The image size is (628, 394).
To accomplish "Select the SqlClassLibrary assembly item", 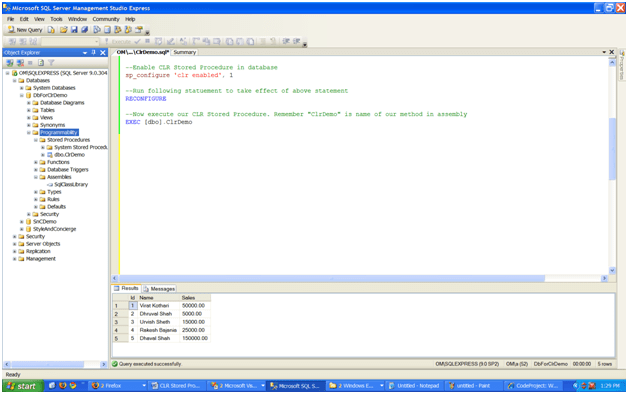I will tap(71, 184).
